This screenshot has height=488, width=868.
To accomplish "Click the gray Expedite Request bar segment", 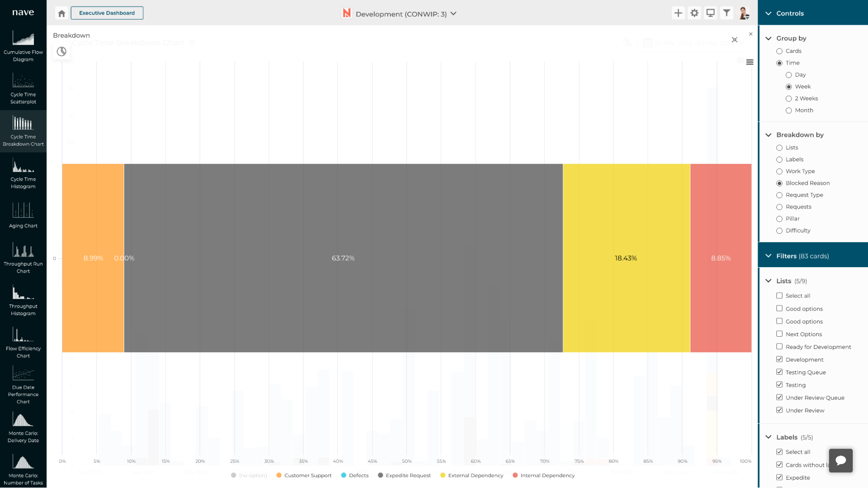I will point(343,217).
